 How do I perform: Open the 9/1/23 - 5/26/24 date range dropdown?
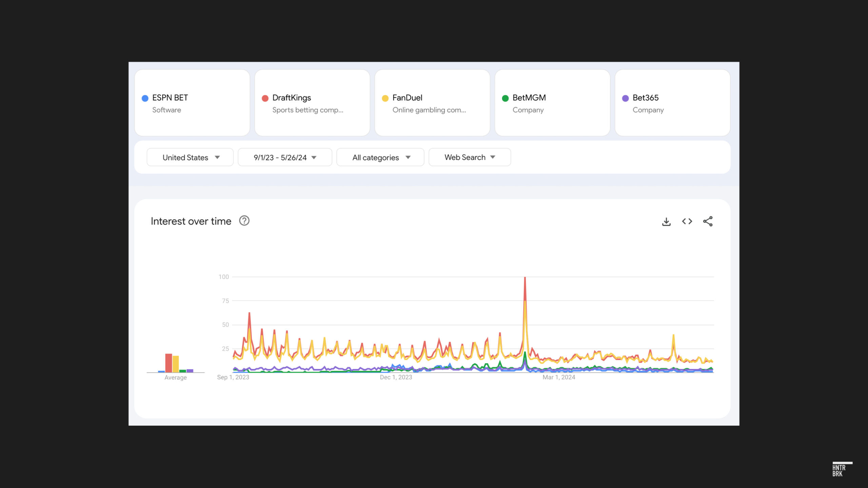[x=285, y=157]
